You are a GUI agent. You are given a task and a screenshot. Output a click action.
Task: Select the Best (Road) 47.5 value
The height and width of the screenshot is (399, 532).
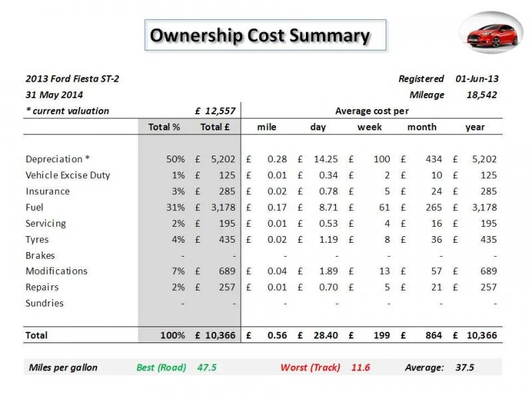[x=207, y=368]
